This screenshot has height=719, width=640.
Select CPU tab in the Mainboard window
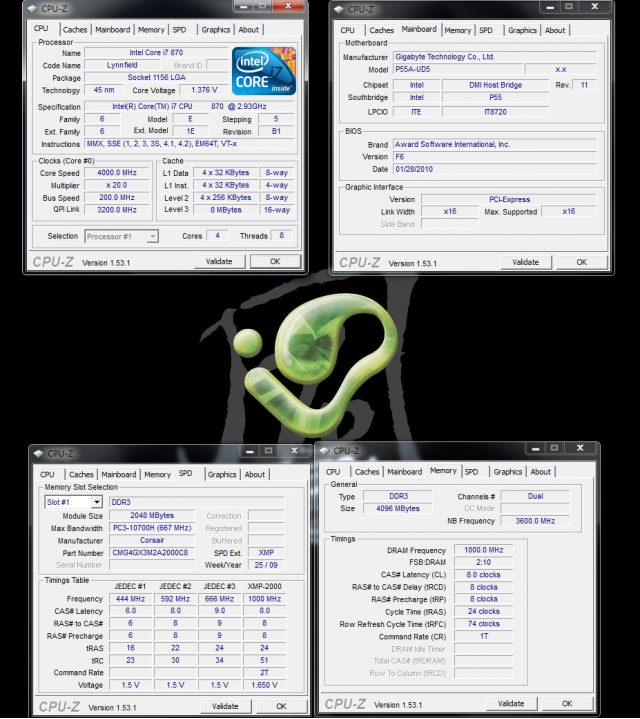(x=348, y=30)
